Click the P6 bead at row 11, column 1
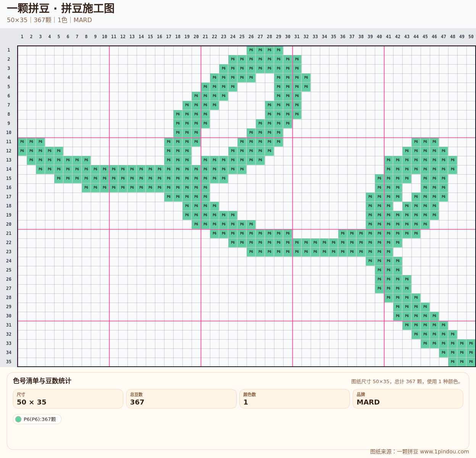476x458 pixels. coord(22,142)
